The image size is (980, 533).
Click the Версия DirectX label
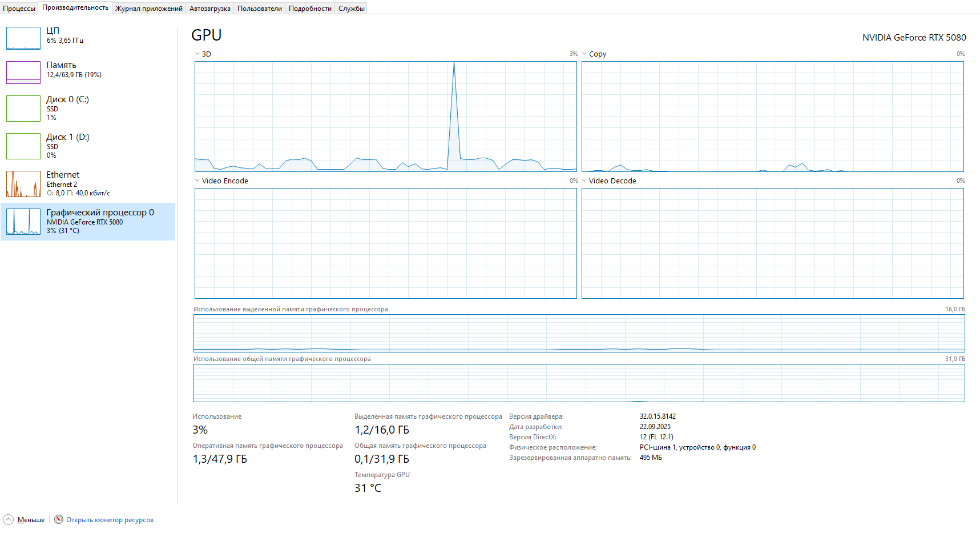tap(533, 437)
